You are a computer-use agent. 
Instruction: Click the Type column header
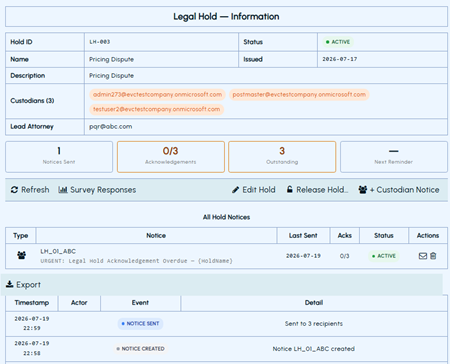click(x=21, y=235)
